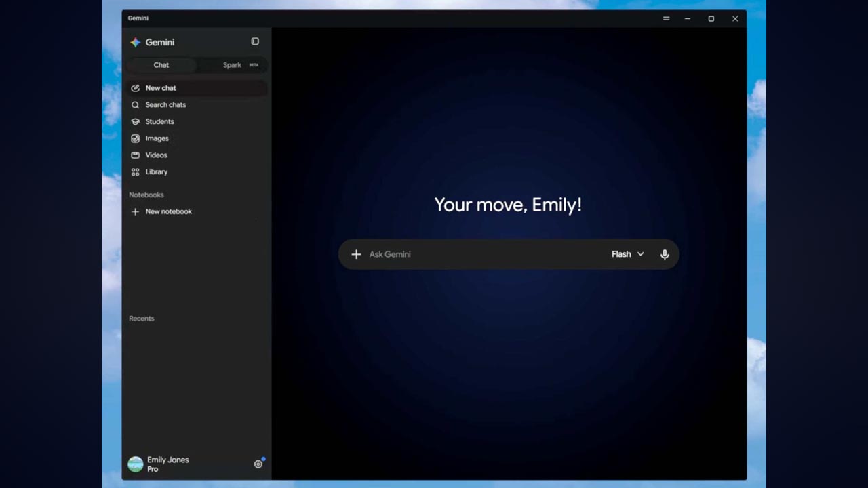Screen dimensions: 868x488
Task: Click the Recents section heading
Action: coord(142,319)
